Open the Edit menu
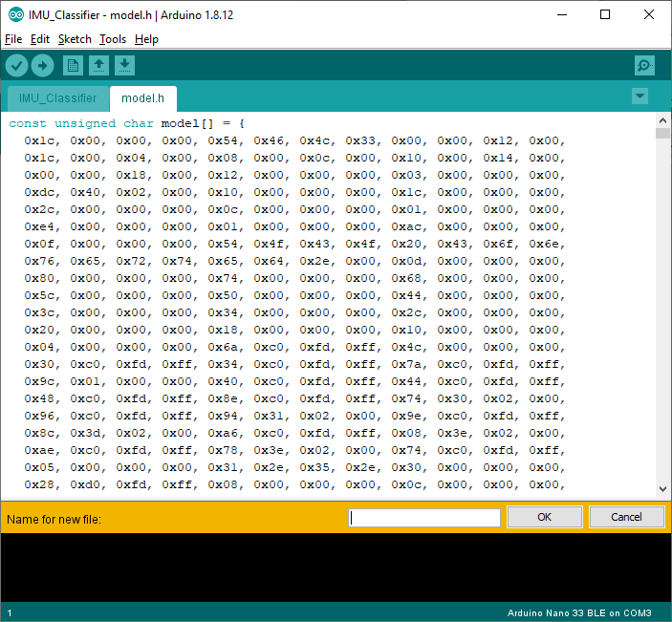This screenshot has width=672, height=622. click(40, 39)
